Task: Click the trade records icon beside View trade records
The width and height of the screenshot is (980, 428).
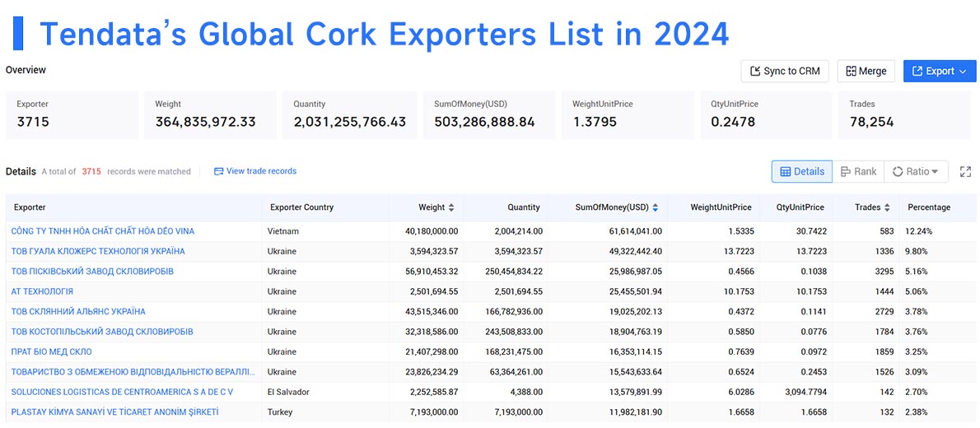Action: (x=219, y=171)
